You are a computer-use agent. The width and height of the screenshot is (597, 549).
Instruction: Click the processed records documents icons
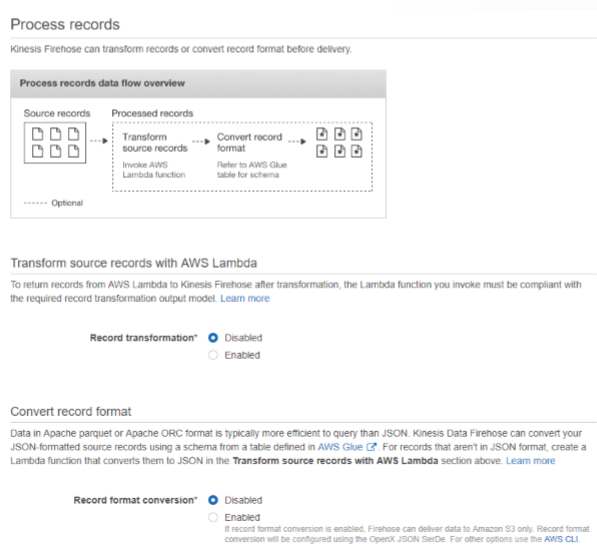339,143
